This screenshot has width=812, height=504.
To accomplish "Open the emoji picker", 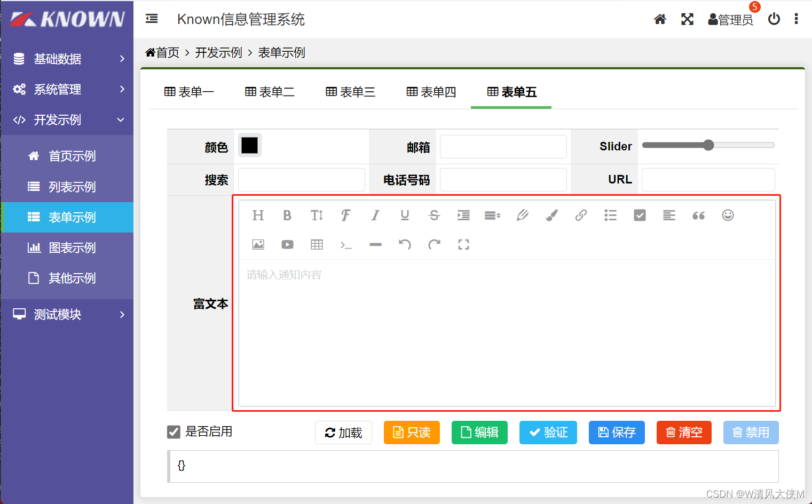I will pos(728,215).
